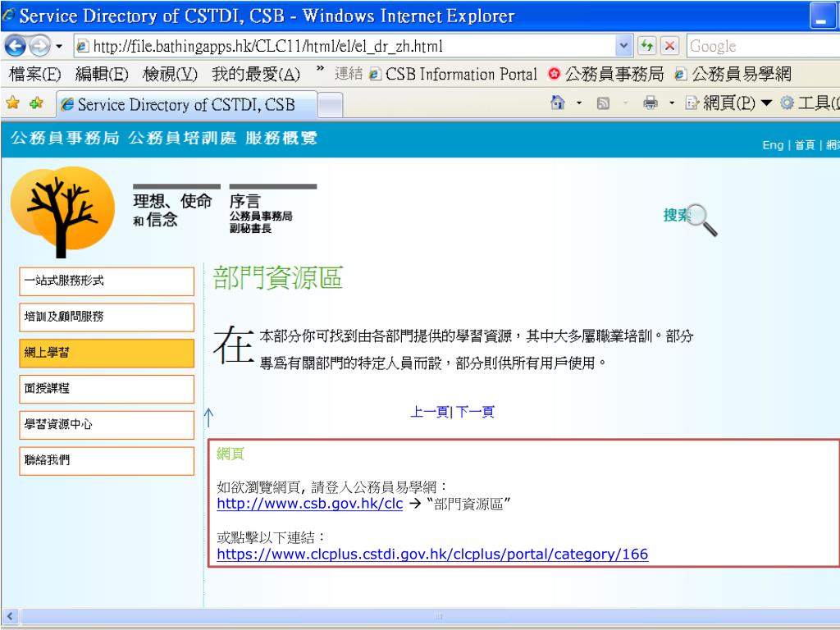Select 聯絡我們 in sidebar
This screenshot has height=630, width=840.
tap(107, 461)
